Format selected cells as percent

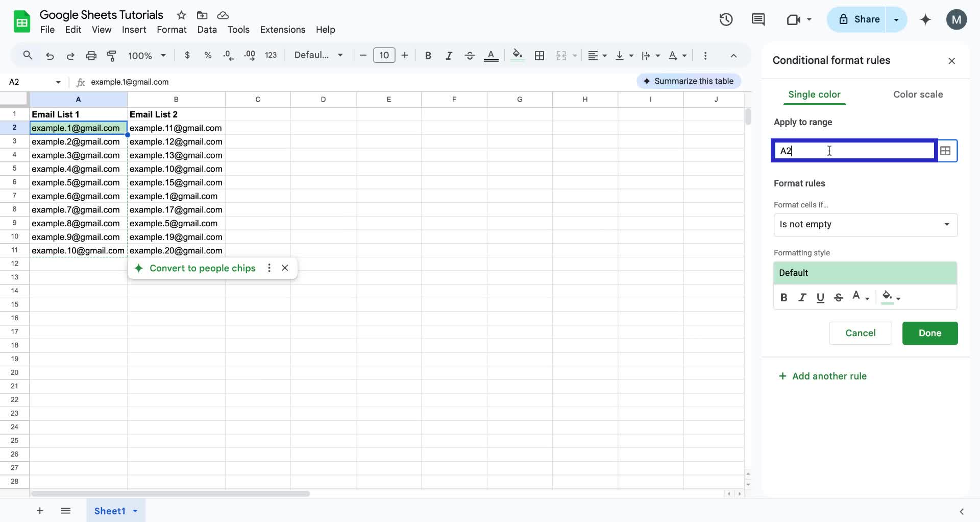tap(208, 55)
